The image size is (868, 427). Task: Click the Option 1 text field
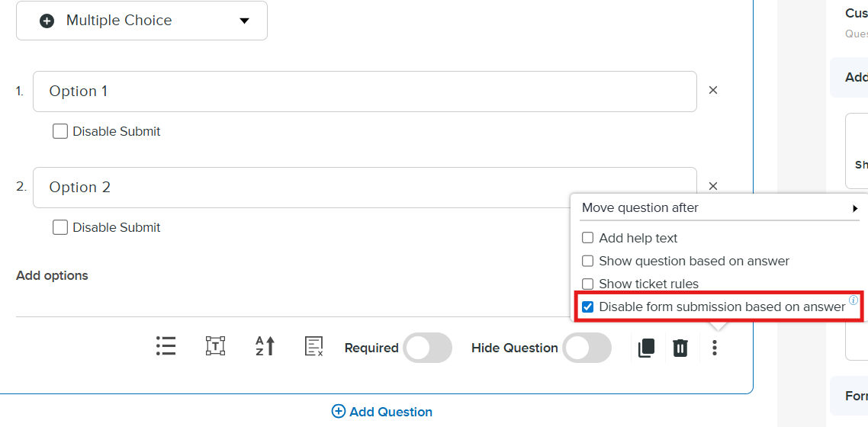tap(364, 91)
